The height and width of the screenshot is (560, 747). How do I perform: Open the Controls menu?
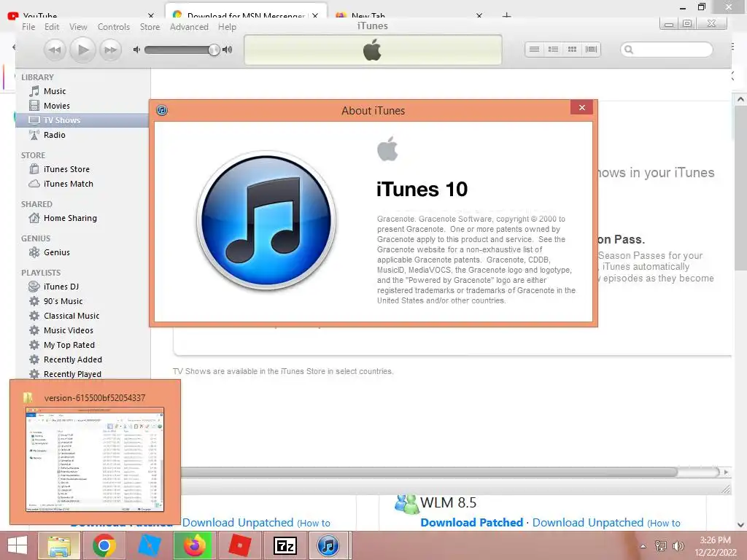113,27
